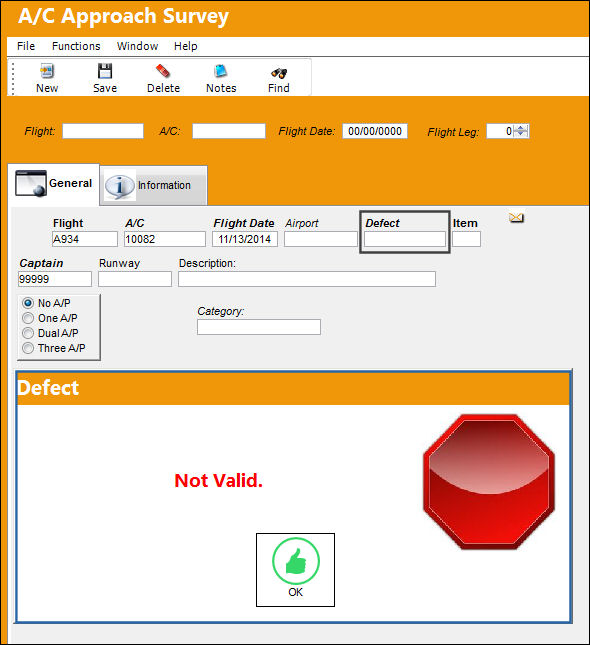Click the red stop sign image
The width and height of the screenshot is (590, 645).
click(489, 482)
